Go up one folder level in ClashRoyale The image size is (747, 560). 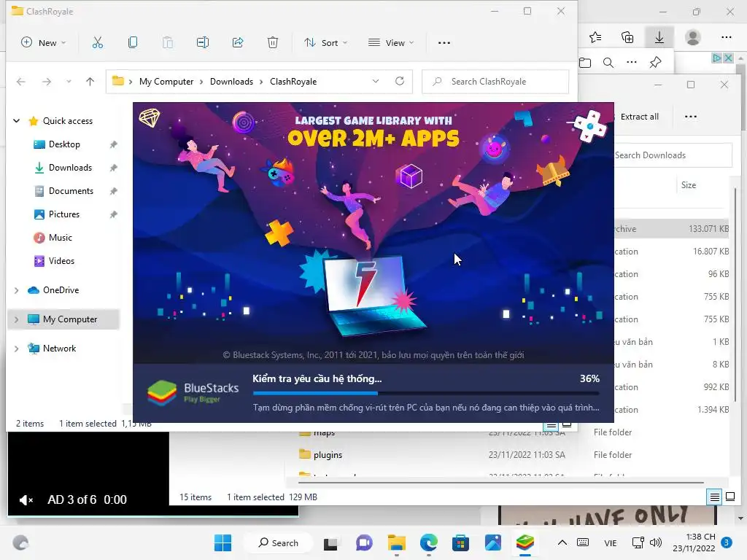[x=90, y=82]
